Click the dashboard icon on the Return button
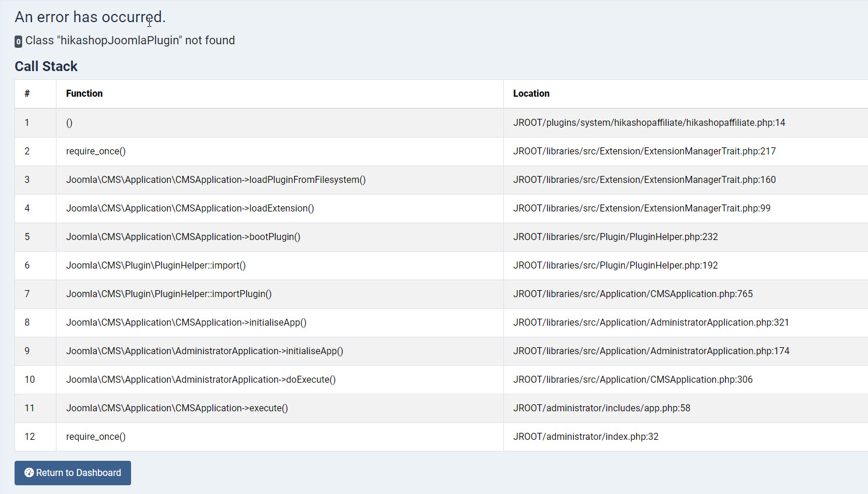The height and width of the screenshot is (494, 868). pos(29,473)
